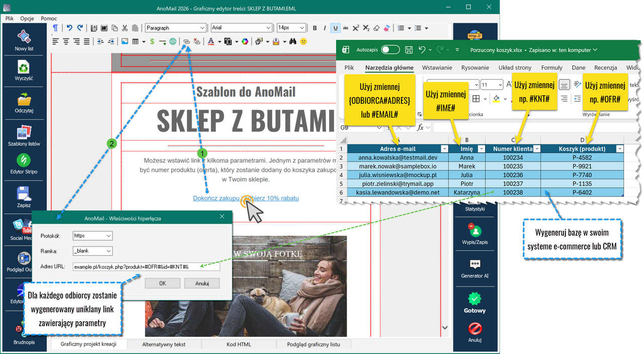Click the Dokończ zakupu 10% rabatu link

(x=246, y=198)
